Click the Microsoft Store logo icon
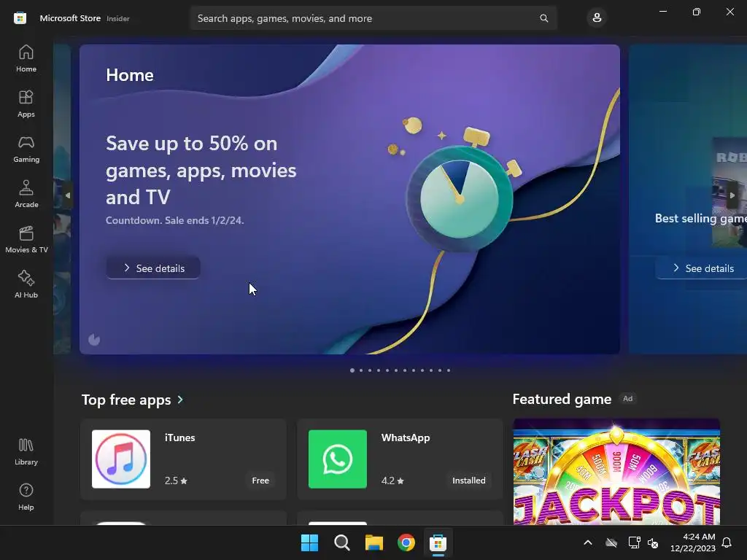 pyautogui.click(x=20, y=18)
